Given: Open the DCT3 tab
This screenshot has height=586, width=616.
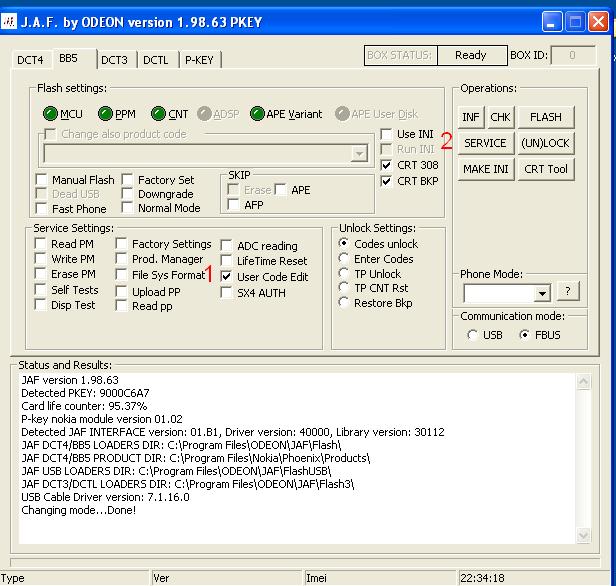Looking at the screenshot, I should (x=114, y=60).
